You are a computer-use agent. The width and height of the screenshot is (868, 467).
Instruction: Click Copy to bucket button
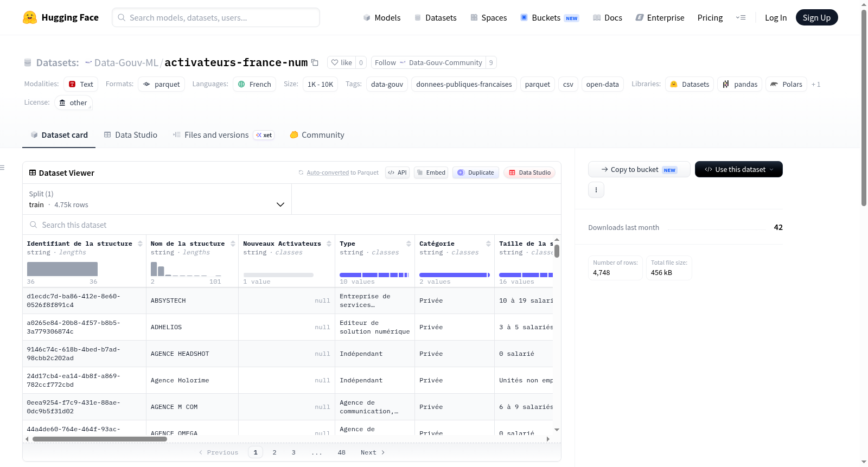tap(639, 169)
